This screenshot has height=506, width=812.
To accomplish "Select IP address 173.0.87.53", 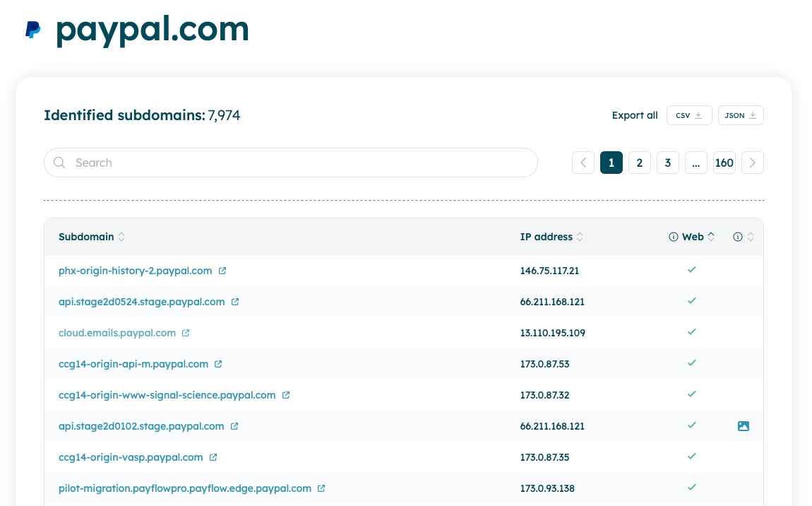I will click(545, 364).
